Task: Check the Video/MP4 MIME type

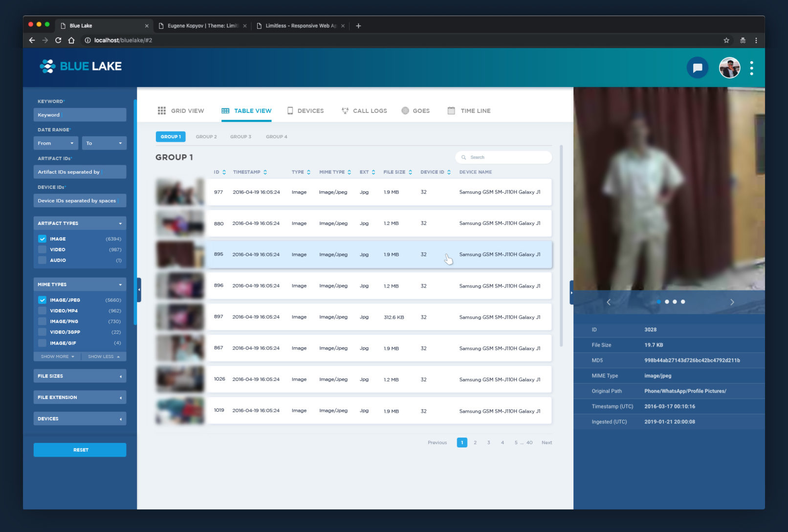Action: tap(43, 311)
